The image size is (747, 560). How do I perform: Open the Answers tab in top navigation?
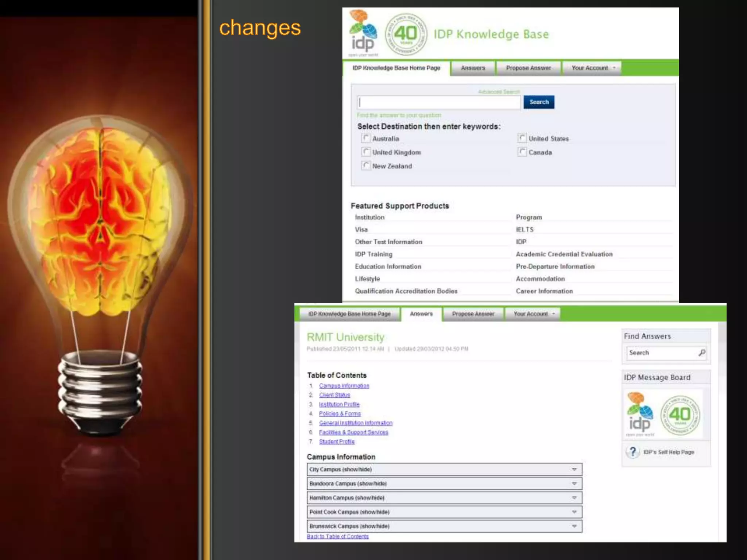[473, 68]
